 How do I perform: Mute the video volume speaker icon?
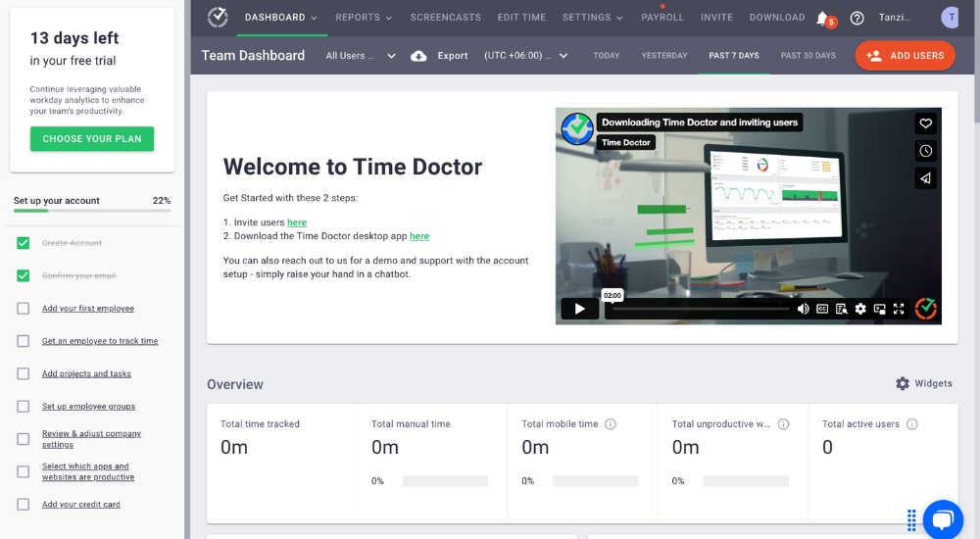tap(804, 309)
